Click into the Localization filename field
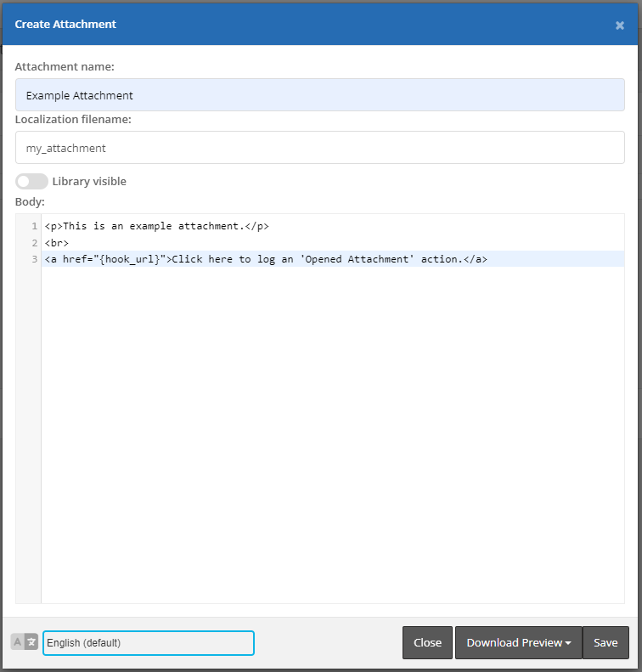642x672 pixels. point(319,148)
